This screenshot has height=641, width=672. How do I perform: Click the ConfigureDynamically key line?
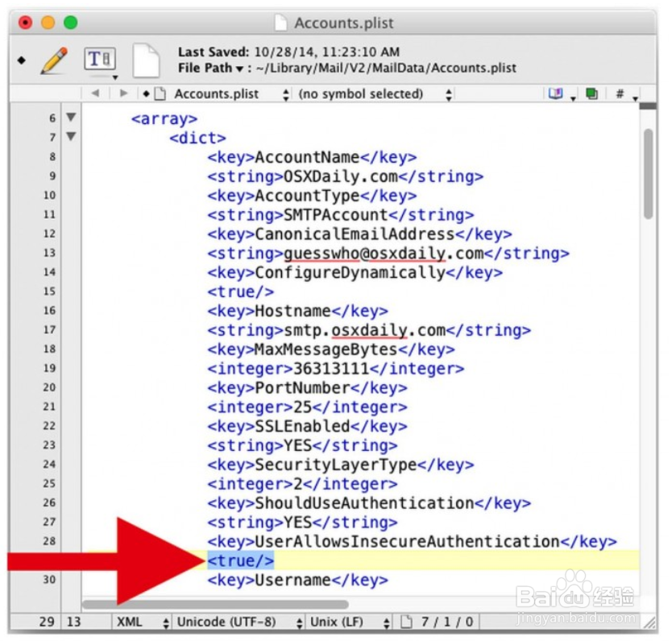coord(355,272)
